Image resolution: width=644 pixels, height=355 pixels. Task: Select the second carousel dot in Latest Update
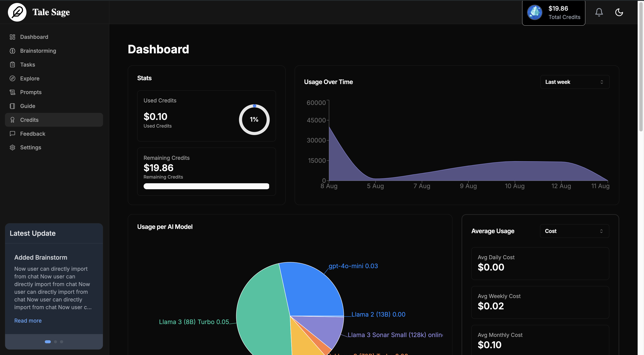point(55,342)
